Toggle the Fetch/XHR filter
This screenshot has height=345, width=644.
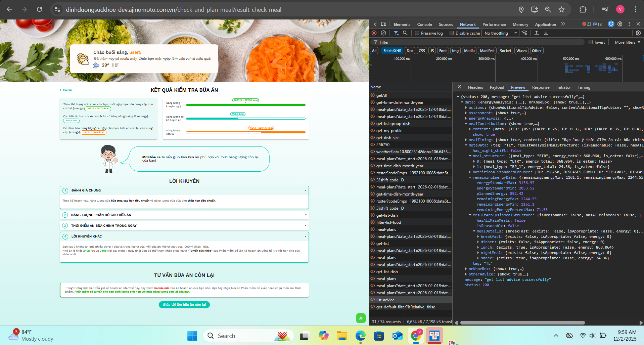[392, 51]
